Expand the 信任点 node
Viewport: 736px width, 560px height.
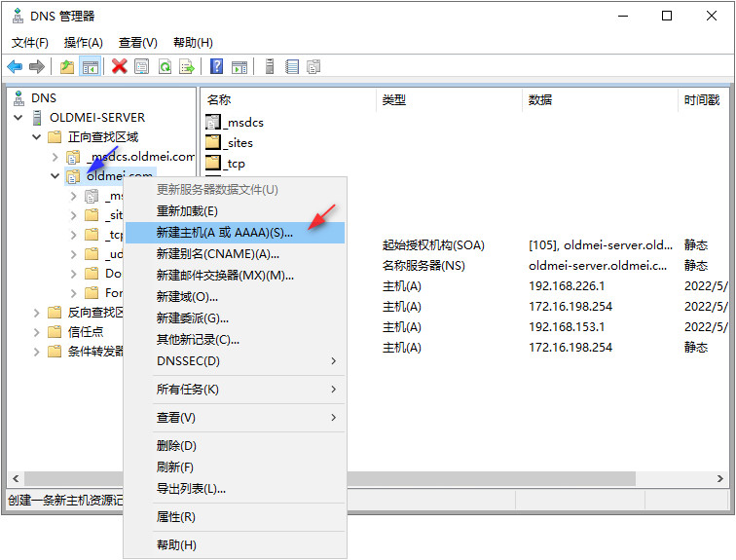[37, 332]
